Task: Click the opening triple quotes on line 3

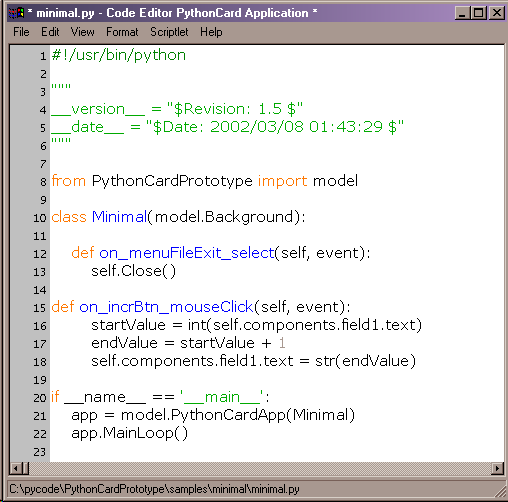Action: (x=61, y=86)
